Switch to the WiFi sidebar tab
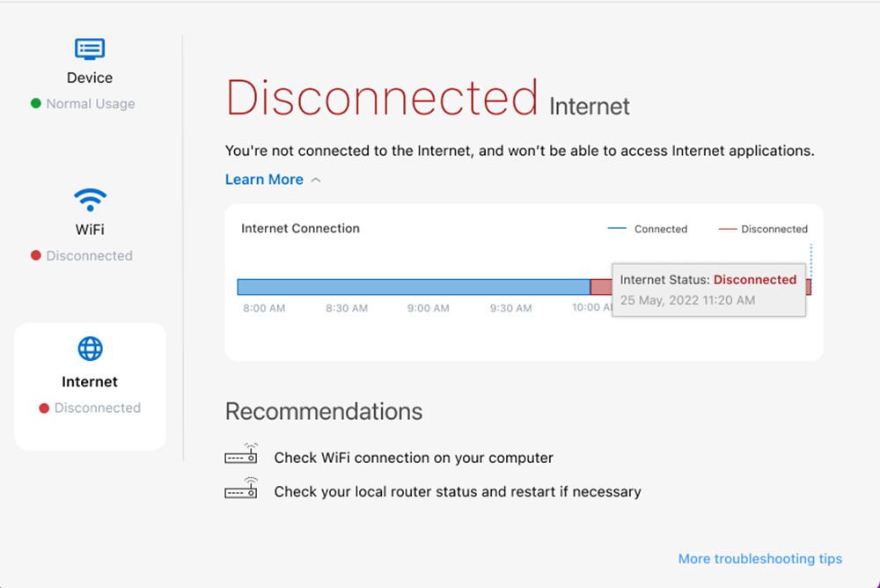Screen dimensions: 880x588 [x=90, y=229]
